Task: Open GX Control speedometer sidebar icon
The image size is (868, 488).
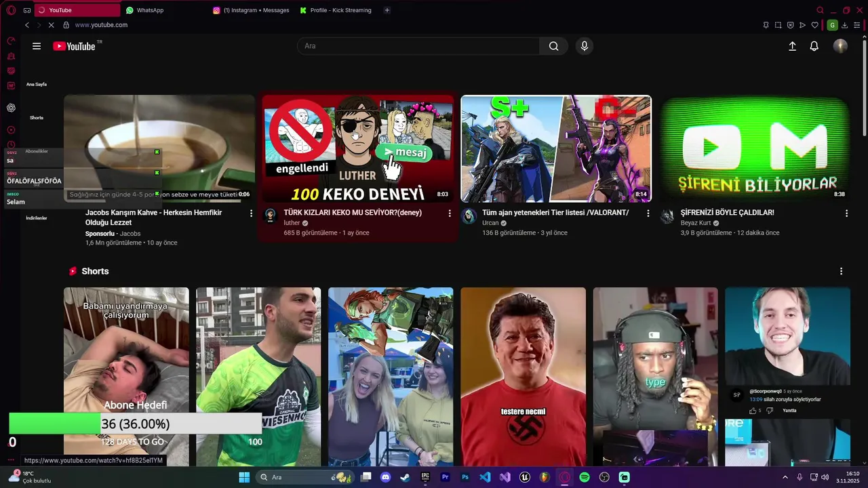Action: (11, 41)
